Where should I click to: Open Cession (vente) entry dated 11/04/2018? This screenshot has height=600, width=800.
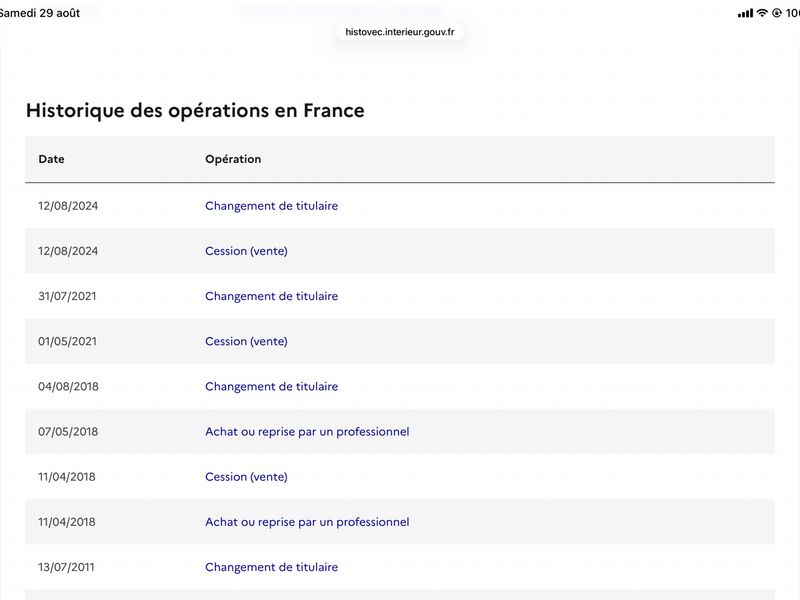coord(246,477)
